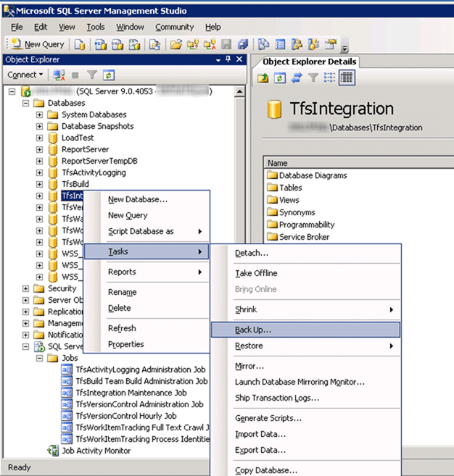Open the toolbar options overflow arrow
Screen dimensions: 454x476
coord(344,49)
